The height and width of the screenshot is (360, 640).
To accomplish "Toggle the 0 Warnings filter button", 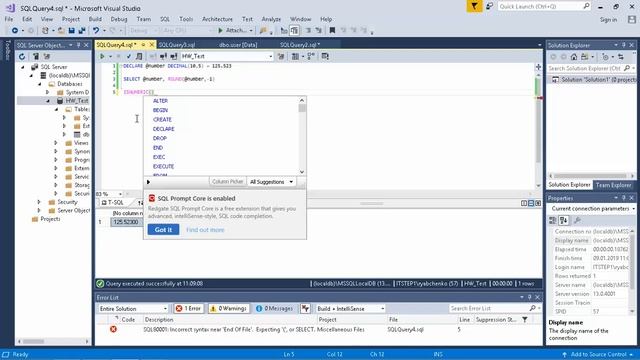I will coord(229,309).
